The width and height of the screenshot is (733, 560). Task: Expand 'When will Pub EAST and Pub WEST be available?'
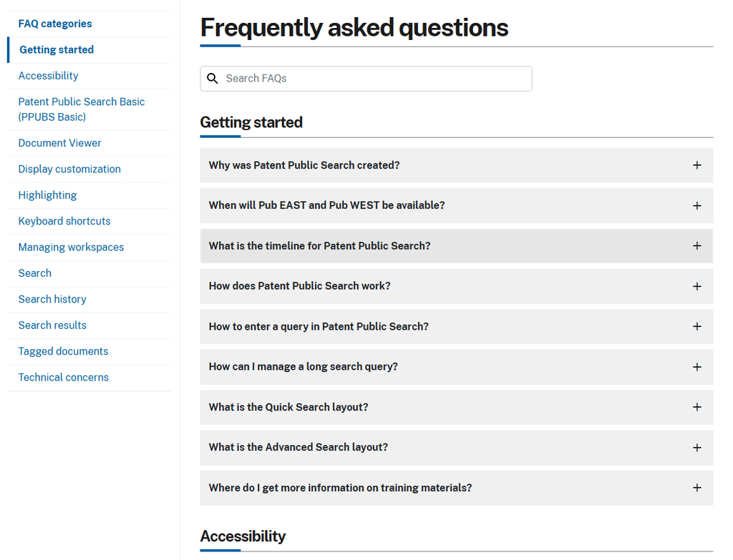click(x=326, y=205)
